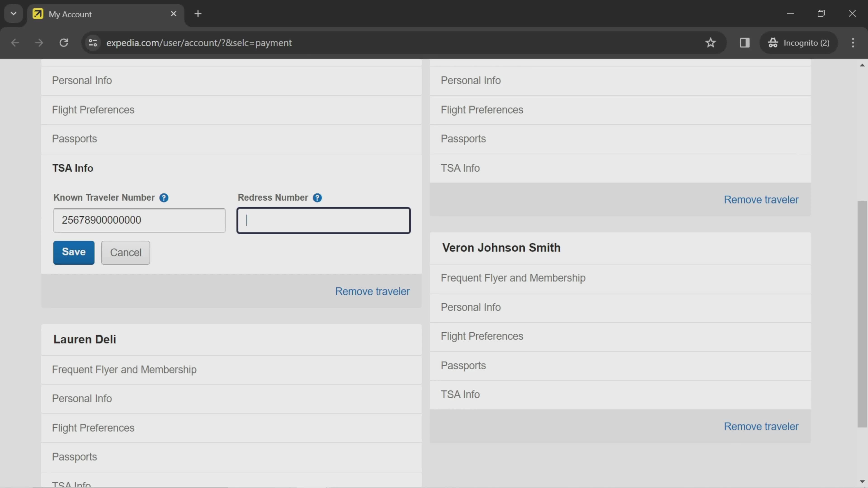Close the My Account tab
This screenshot has width=868, height=488.
coord(174,14)
